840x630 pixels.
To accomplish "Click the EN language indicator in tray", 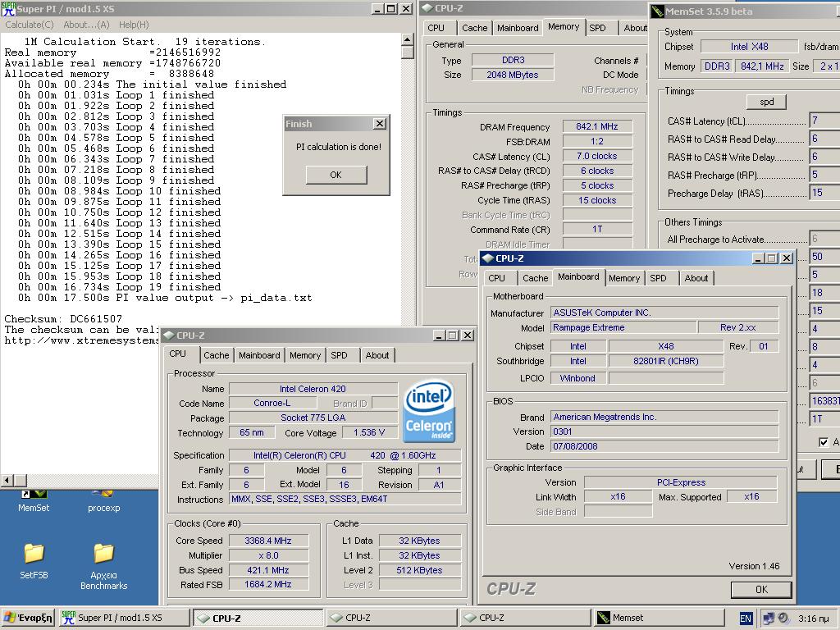I will click(x=745, y=619).
